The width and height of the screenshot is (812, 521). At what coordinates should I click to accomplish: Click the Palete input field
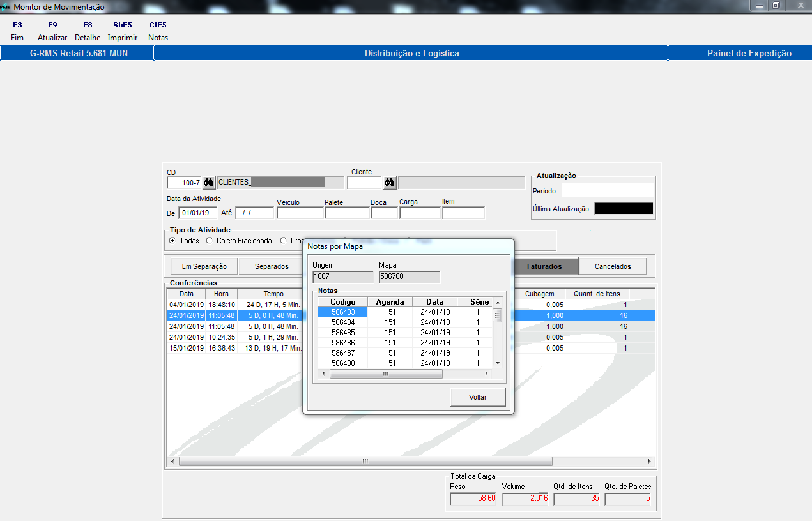click(x=346, y=213)
